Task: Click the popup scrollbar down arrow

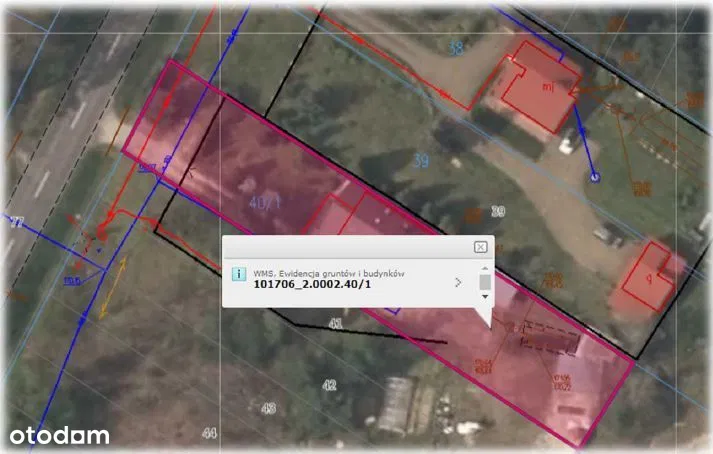Action: pos(485,297)
